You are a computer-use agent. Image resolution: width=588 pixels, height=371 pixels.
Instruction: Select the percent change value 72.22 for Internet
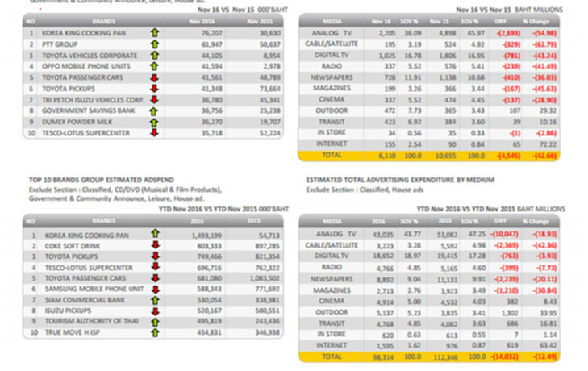pyautogui.click(x=548, y=144)
